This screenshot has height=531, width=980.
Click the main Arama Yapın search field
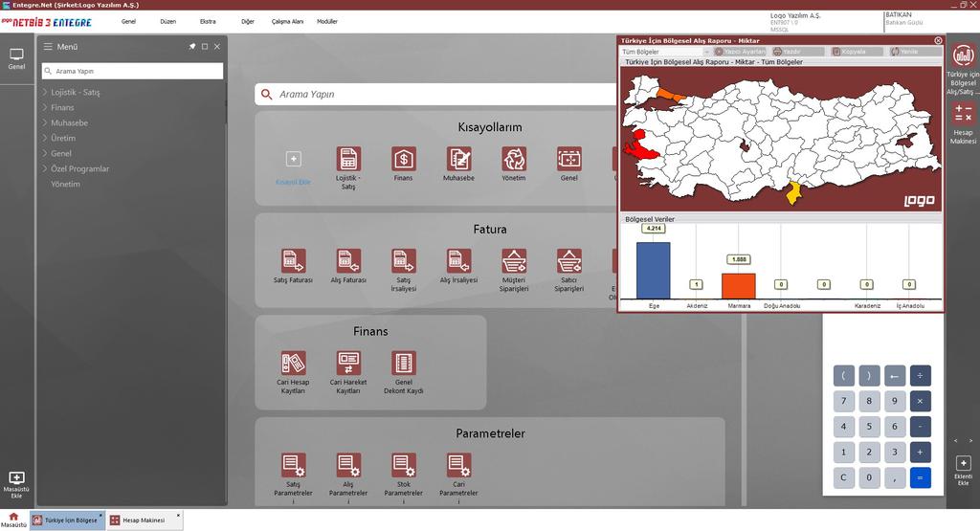435,95
